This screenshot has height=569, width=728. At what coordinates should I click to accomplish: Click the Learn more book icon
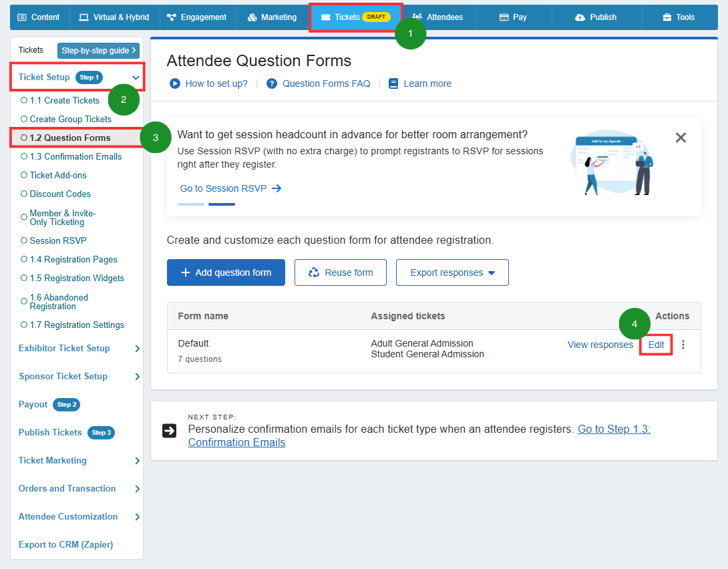click(x=393, y=83)
